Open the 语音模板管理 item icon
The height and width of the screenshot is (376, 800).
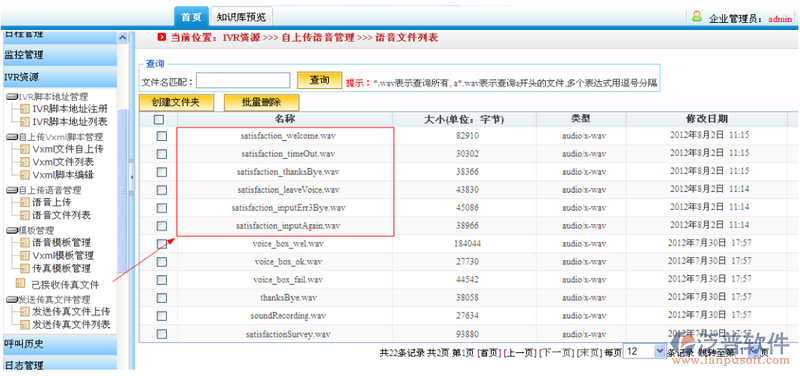(24, 242)
